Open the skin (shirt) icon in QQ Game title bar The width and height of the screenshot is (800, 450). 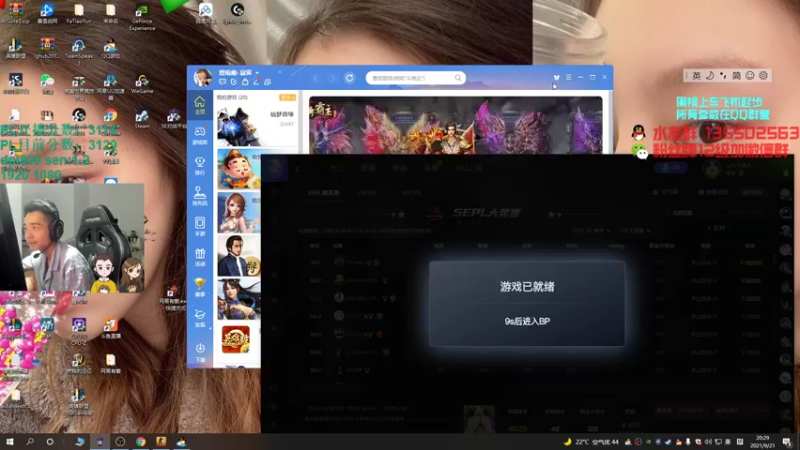pyautogui.click(x=556, y=78)
